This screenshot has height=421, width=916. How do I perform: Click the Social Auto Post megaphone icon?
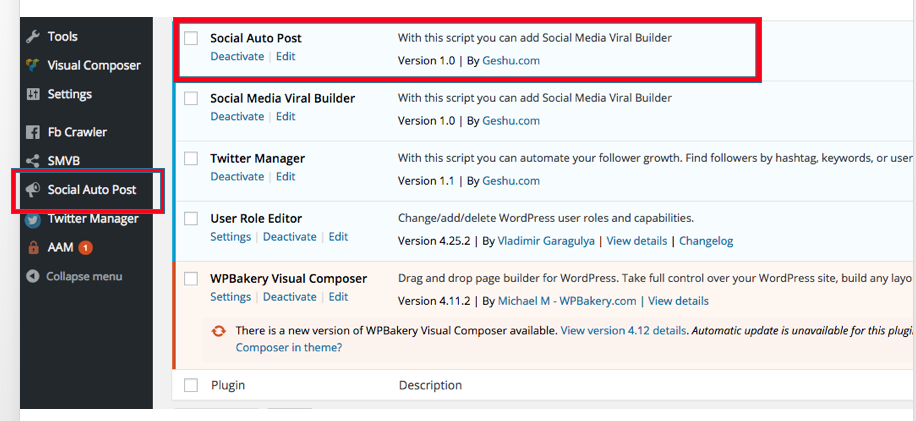[33, 190]
